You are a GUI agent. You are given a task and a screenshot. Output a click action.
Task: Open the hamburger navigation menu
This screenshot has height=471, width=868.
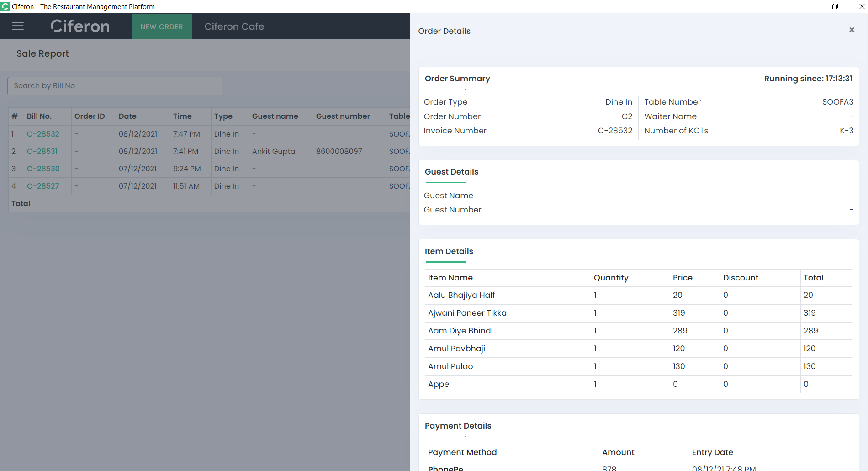(x=18, y=26)
